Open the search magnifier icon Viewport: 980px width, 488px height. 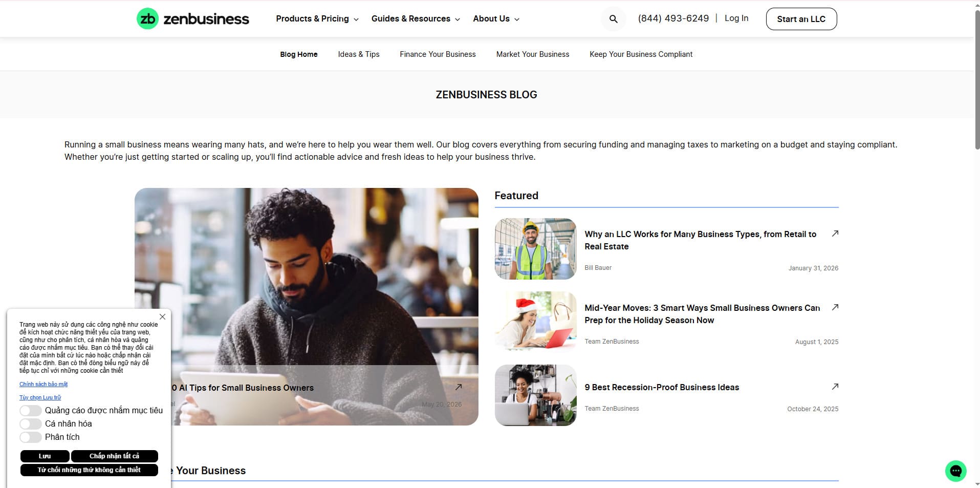[613, 19]
